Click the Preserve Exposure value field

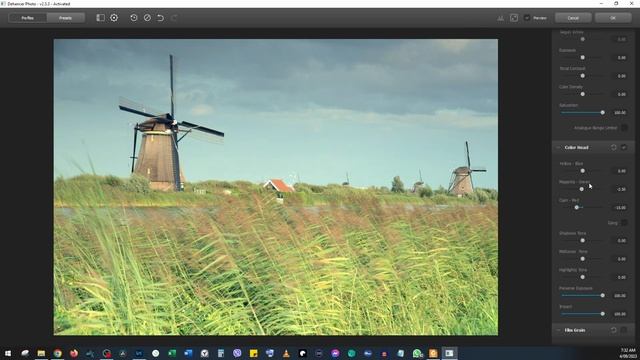point(620,296)
